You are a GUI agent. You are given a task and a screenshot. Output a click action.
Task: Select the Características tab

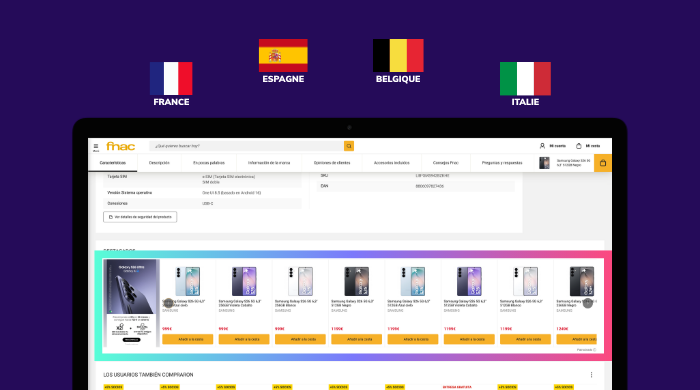tap(112, 163)
